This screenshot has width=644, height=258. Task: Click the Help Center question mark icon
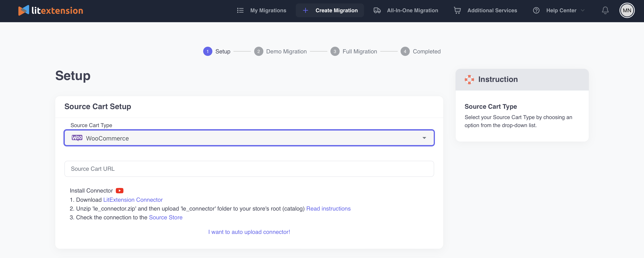coord(536,10)
